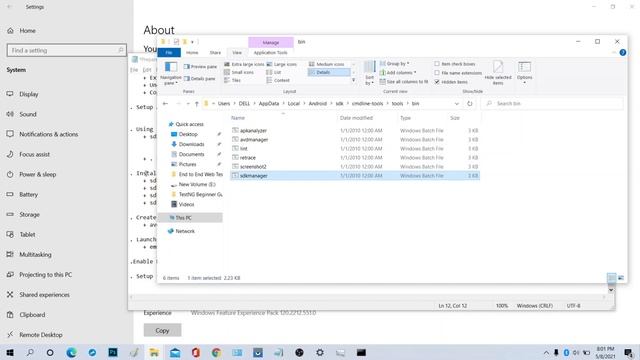Open Network in navigation pane

pyautogui.click(x=185, y=231)
